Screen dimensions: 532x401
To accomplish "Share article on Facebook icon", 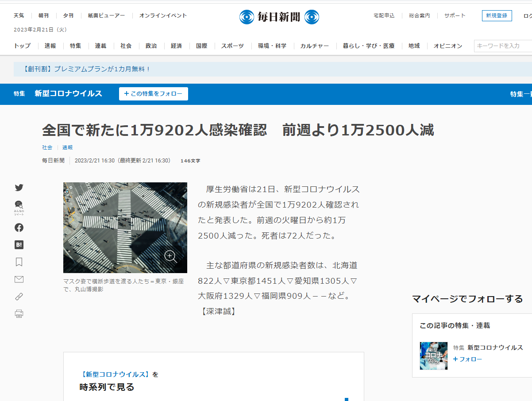I will (19, 227).
